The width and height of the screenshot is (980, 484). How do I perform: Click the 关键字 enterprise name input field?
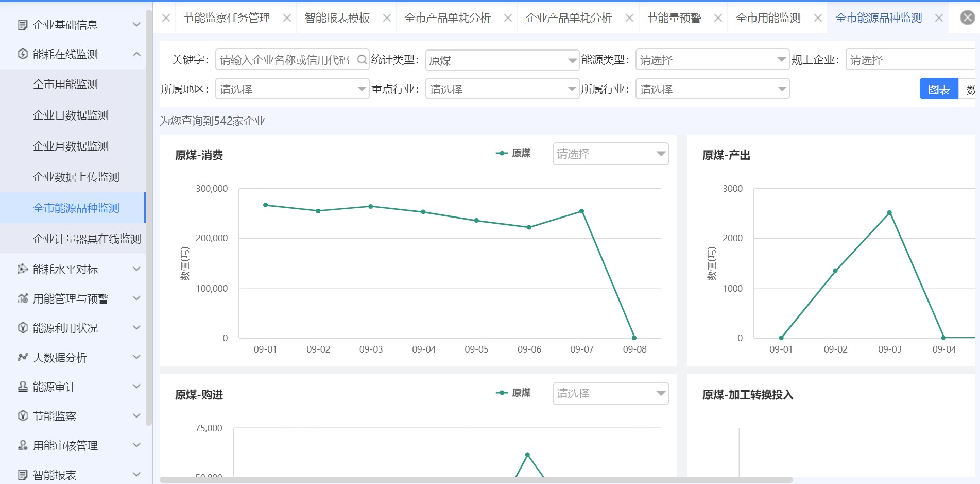point(285,60)
